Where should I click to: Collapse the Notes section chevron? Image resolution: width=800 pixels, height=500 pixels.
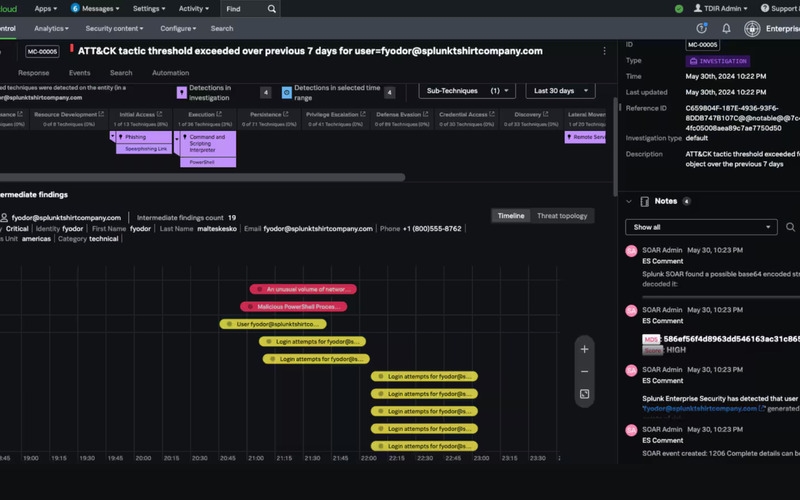[x=629, y=201]
